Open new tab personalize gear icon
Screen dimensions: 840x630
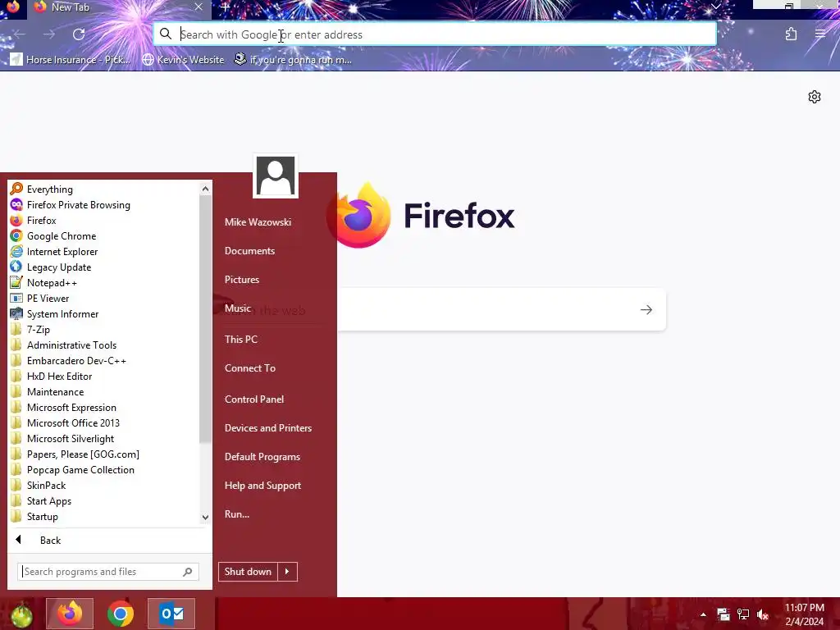[815, 97]
